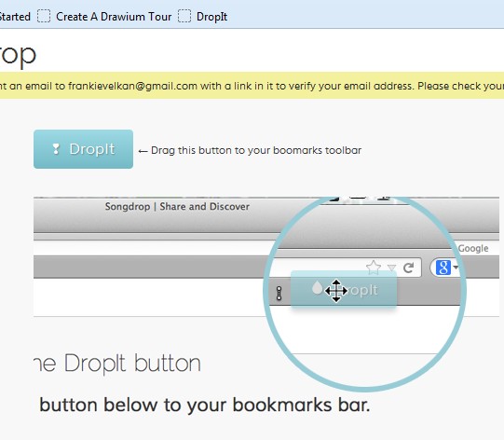
Task: Click the 'DropIt button' heading text
Action: [132, 364]
